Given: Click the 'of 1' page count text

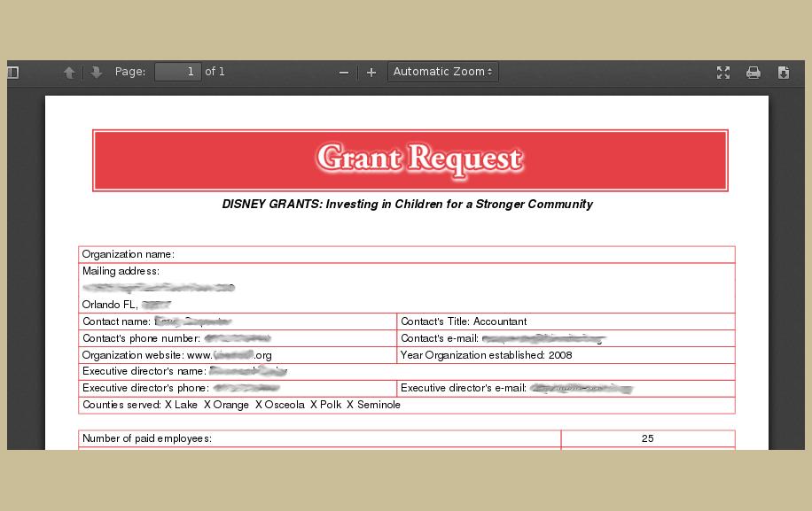Looking at the screenshot, I should [215, 72].
